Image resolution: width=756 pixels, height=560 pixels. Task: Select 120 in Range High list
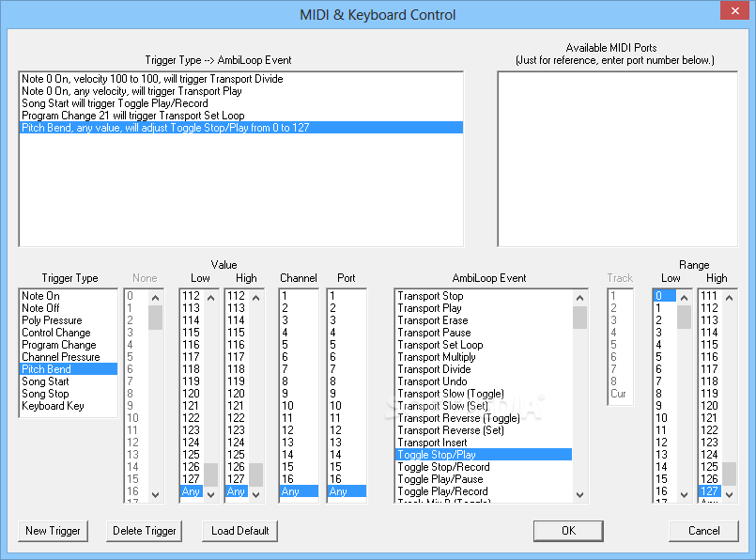click(710, 406)
